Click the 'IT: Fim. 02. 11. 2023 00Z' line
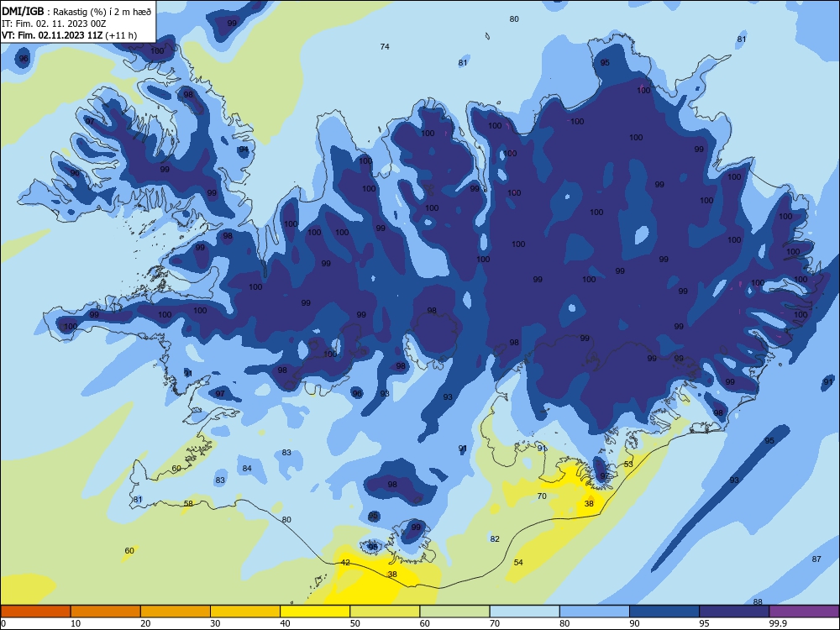The height and width of the screenshot is (630, 840). (x=54, y=24)
